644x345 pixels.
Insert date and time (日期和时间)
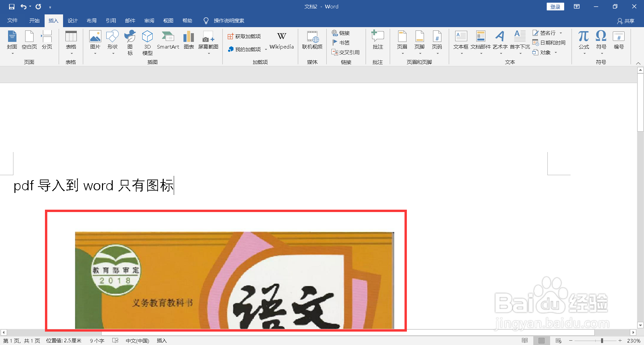pos(549,43)
